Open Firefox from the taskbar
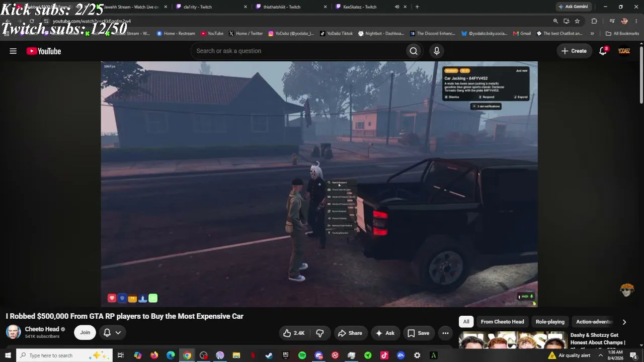Image resolution: width=644 pixels, height=362 pixels. [x=154, y=355]
